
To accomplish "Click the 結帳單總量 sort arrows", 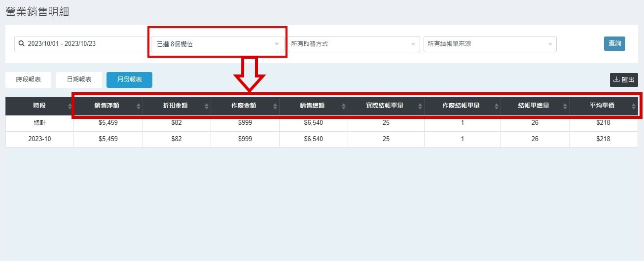I will click(565, 106).
